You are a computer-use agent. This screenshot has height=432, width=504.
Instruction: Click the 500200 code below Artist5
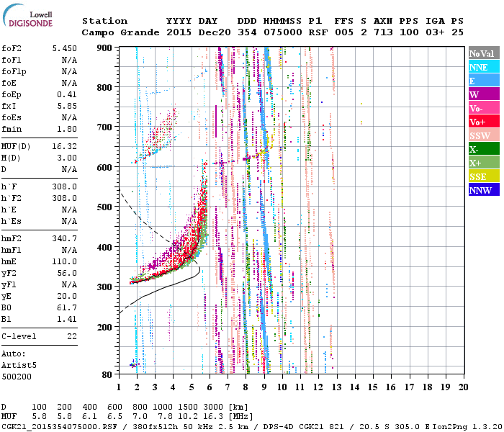coord(17,377)
